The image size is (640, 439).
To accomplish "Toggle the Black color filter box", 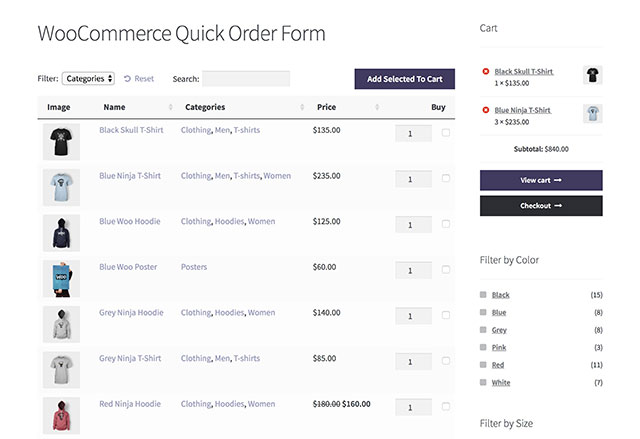I will pos(483,295).
